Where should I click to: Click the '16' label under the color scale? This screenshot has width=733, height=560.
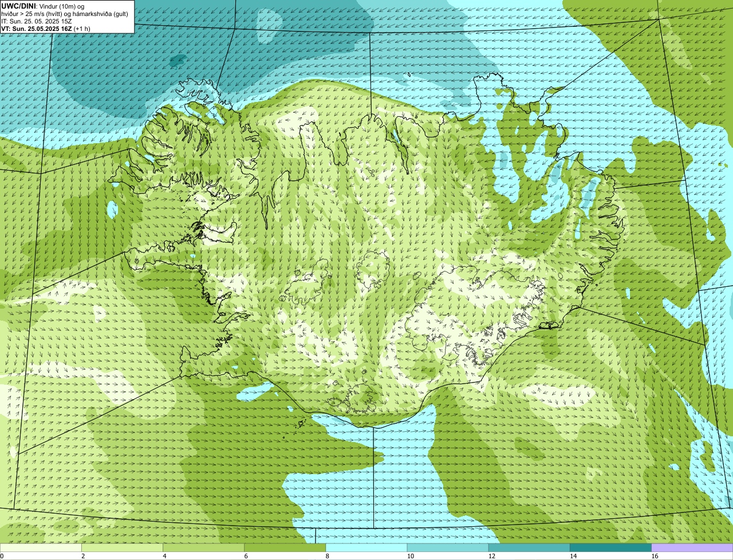[x=655, y=556]
